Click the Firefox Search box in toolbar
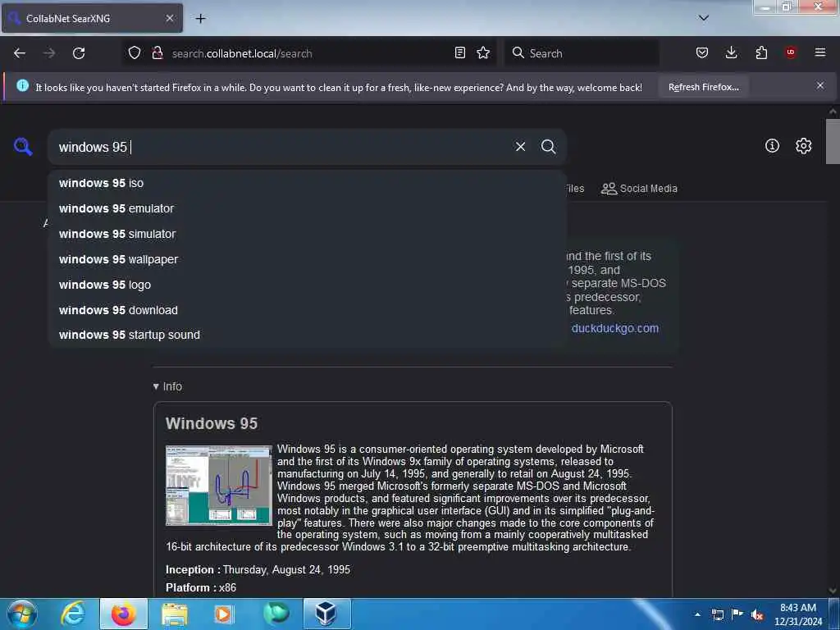 pos(582,53)
